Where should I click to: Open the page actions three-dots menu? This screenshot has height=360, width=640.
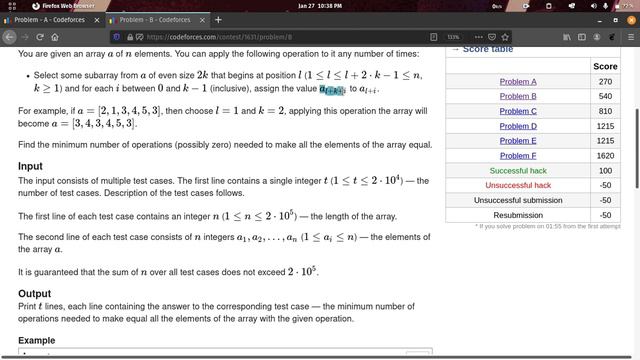point(479,37)
